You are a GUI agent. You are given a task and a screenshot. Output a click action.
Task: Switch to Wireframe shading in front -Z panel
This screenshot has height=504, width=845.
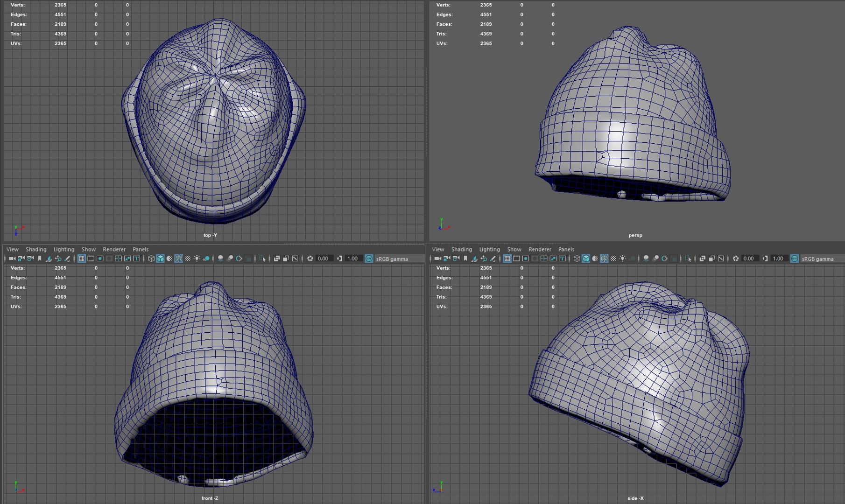pyautogui.click(x=151, y=259)
